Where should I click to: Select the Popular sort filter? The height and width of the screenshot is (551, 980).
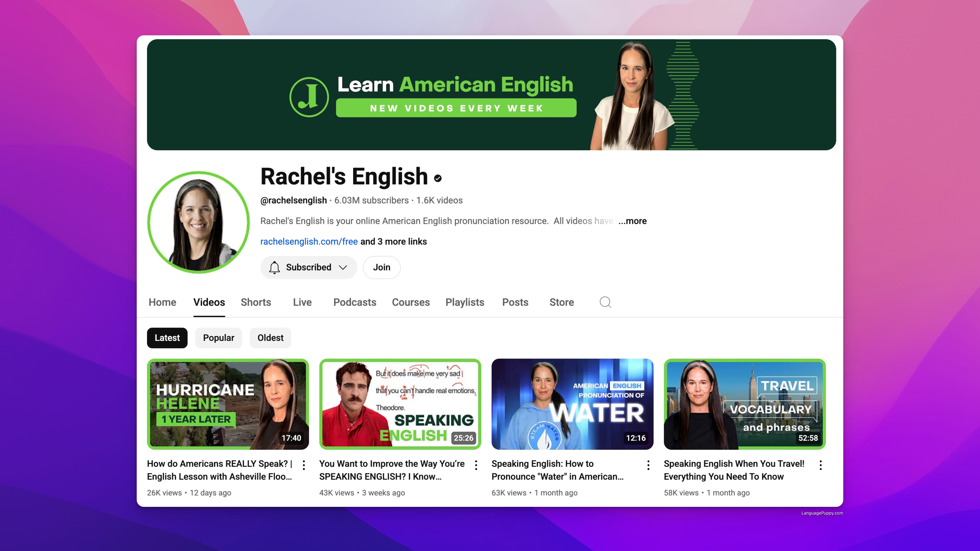pyautogui.click(x=218, y=338)
